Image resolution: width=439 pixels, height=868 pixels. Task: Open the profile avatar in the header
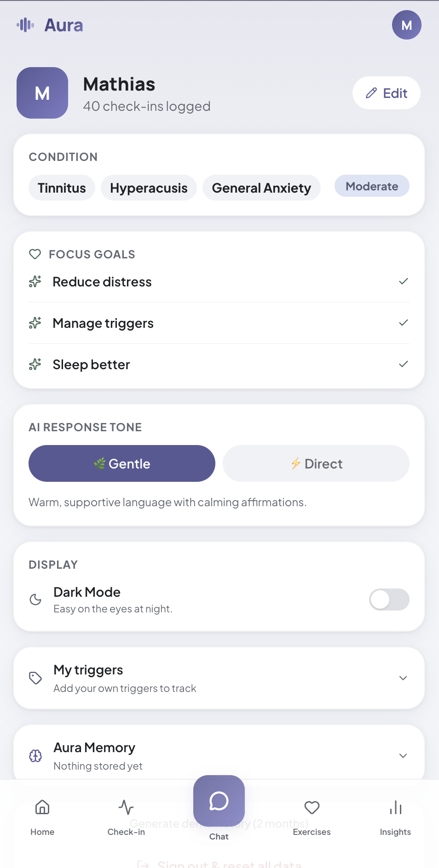(406, 25)
